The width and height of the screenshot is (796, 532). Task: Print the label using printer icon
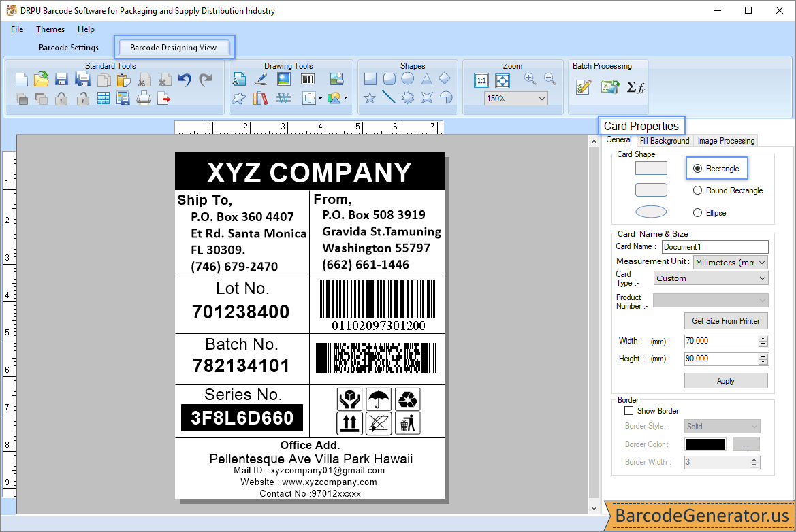144,99
